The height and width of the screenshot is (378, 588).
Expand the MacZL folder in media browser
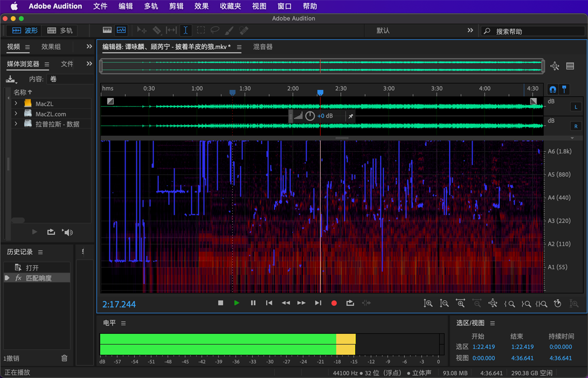pos(16,103)
